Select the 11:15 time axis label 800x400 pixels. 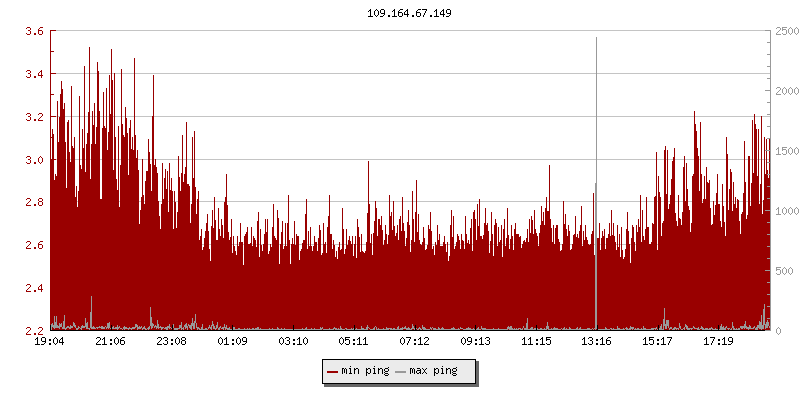[x=536, y=342]
